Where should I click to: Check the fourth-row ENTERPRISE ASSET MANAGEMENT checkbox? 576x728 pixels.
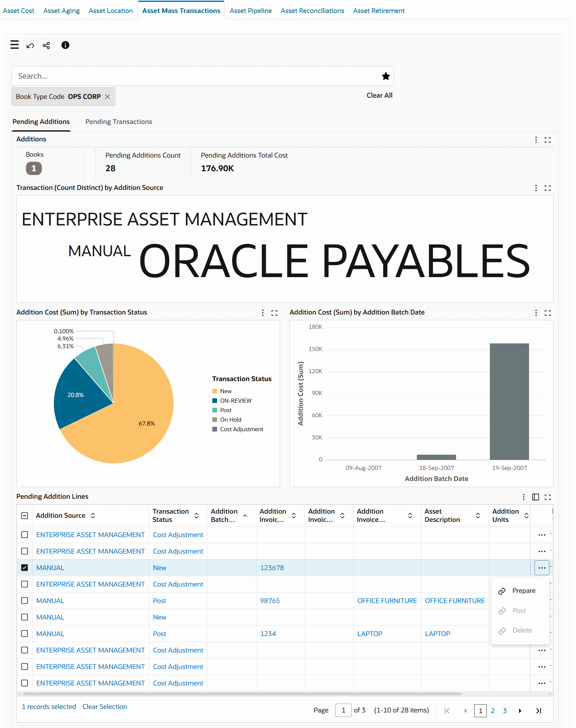click(x=25, y=585)
